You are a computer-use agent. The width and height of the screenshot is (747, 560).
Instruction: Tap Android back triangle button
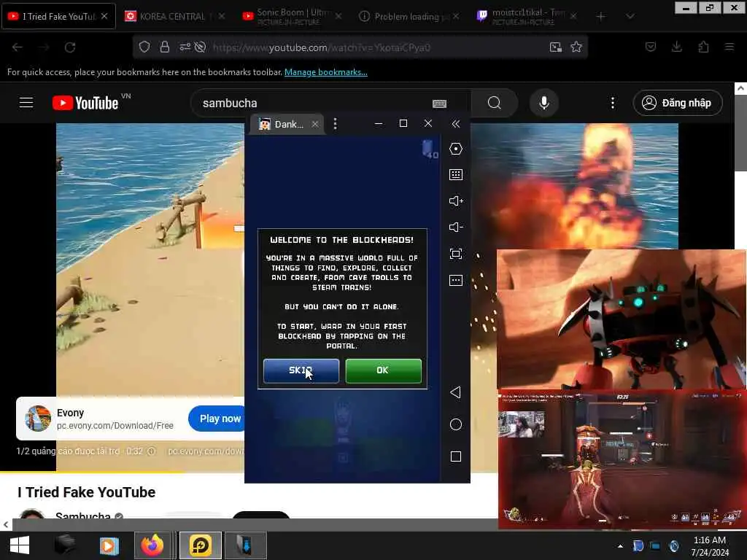coord(455,392)
